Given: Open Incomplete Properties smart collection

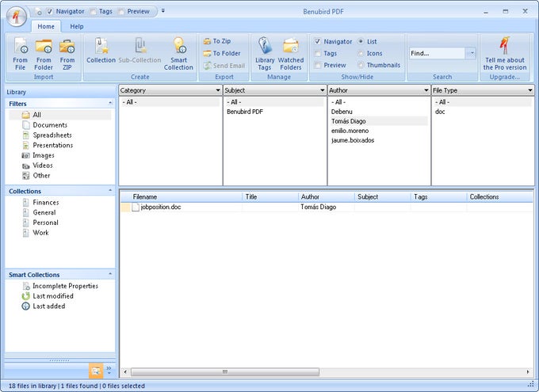Looking at the screenshot, I should tap(60, 286).
